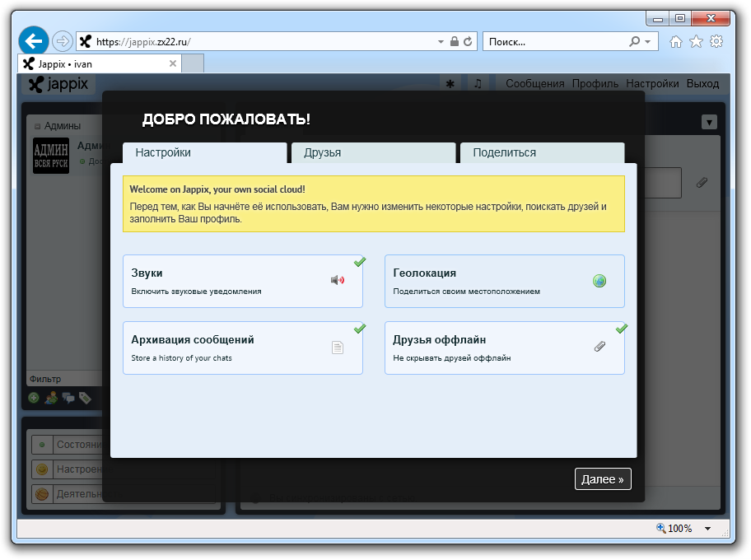751x560 pixels.
Task: Click the Выход logout link
Action: pos(702,83)
